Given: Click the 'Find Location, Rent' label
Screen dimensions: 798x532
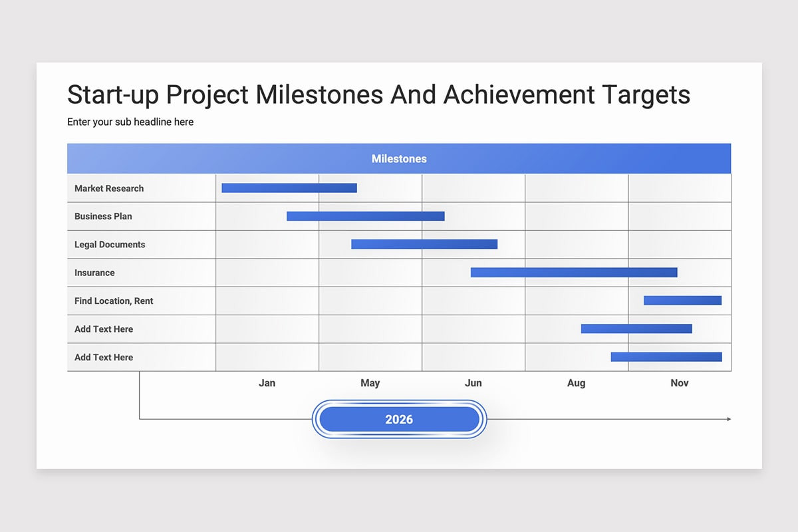Looking at the screenshot, I should 114,301.
